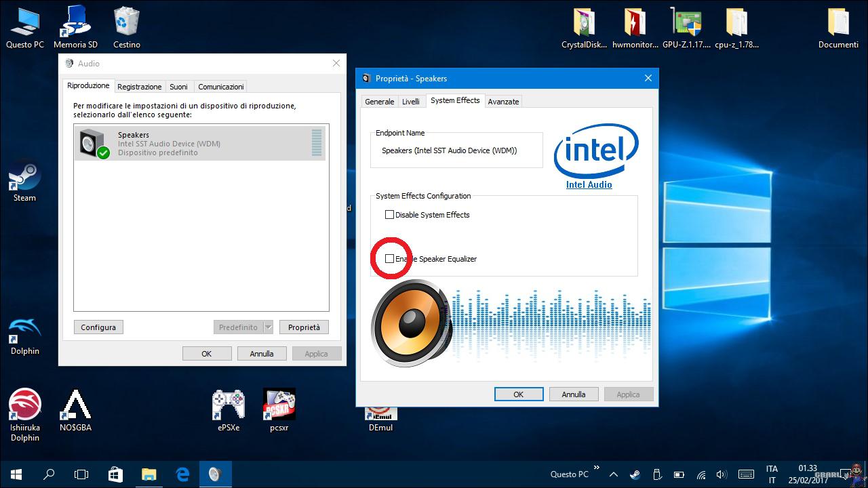Select the NO$GBA desktop shortcut
Image resolution: width=868 pixels, height=488 pixels.
point(75,411)
